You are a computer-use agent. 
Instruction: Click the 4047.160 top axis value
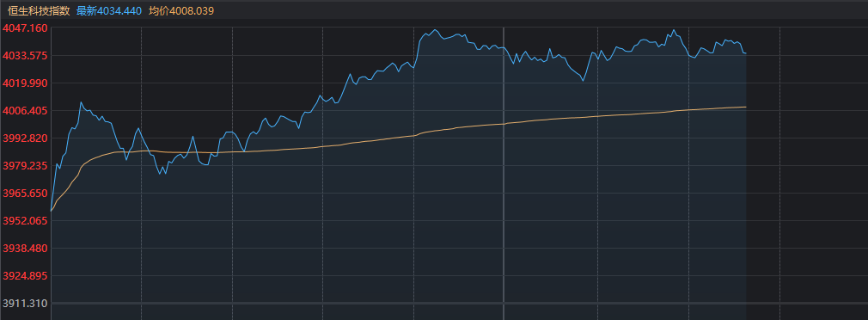tap(25, 28)
